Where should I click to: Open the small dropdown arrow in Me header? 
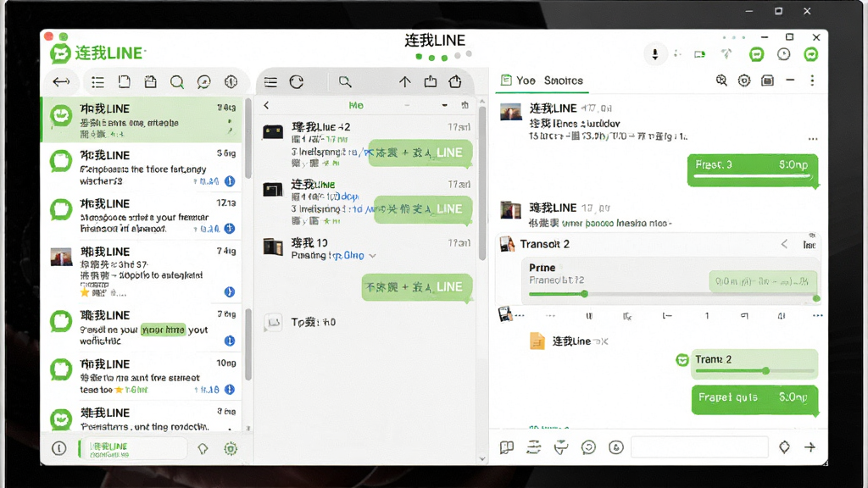tap(444, 105)
